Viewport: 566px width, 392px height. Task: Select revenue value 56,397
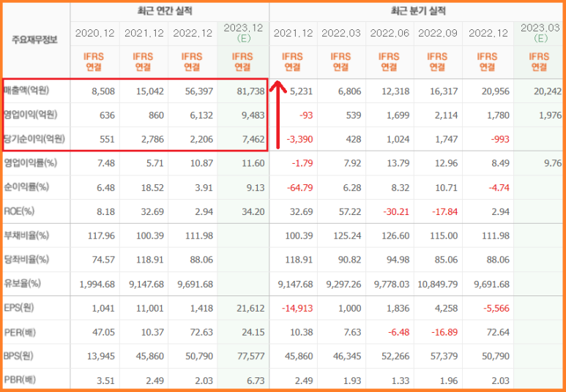pyautogui.click(x=199, y=91)
